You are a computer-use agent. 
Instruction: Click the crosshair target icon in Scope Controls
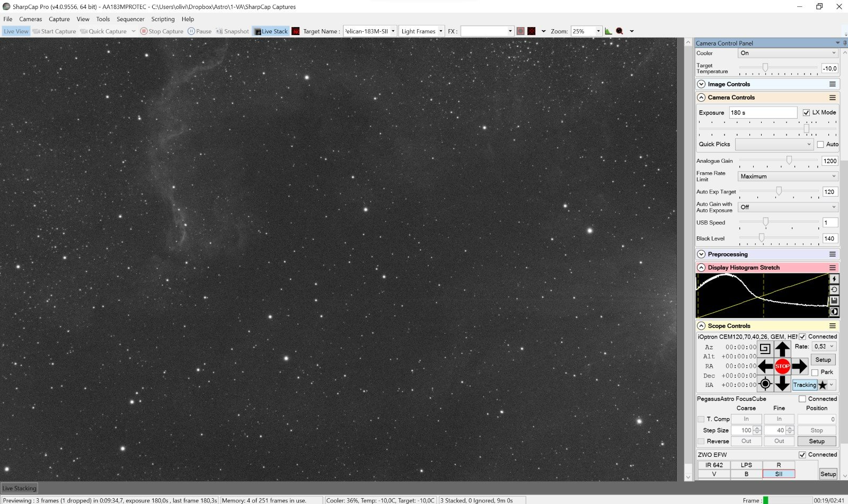pos(765,384)
